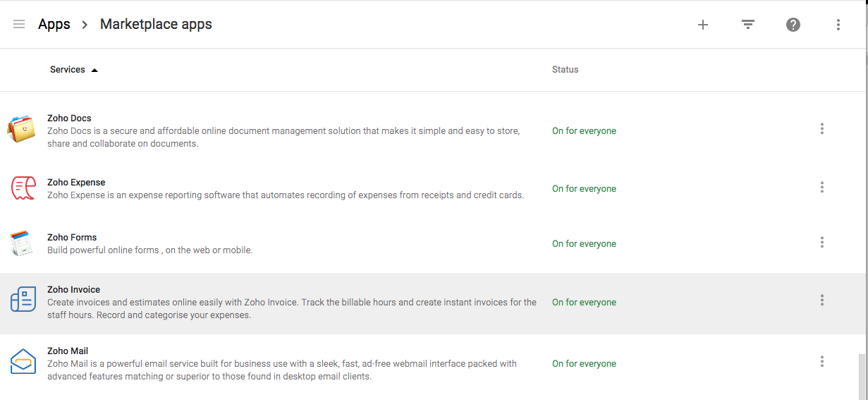The height and width of the screenshot is (400, 868).
Task: Open the Zoho Forms service name
Action: pos(72,238)
